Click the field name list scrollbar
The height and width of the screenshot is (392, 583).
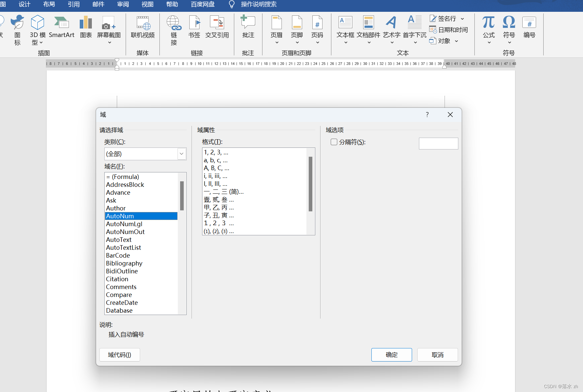click(182, 196)
